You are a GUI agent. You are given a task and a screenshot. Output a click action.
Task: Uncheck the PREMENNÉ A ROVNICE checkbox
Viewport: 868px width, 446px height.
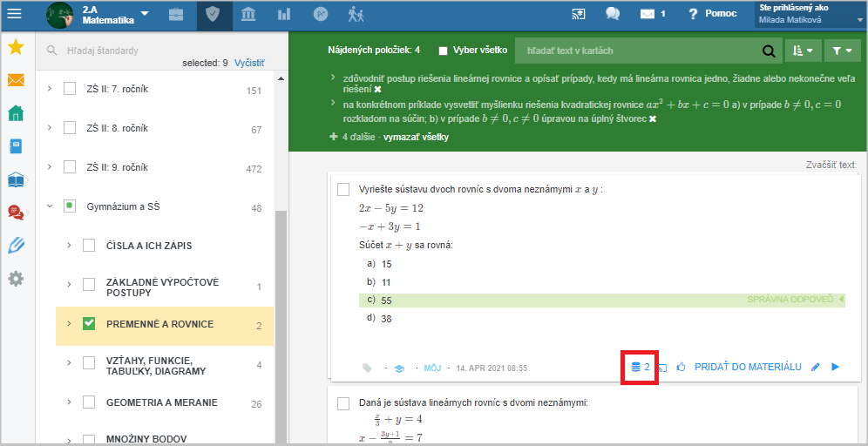(89, 324)
